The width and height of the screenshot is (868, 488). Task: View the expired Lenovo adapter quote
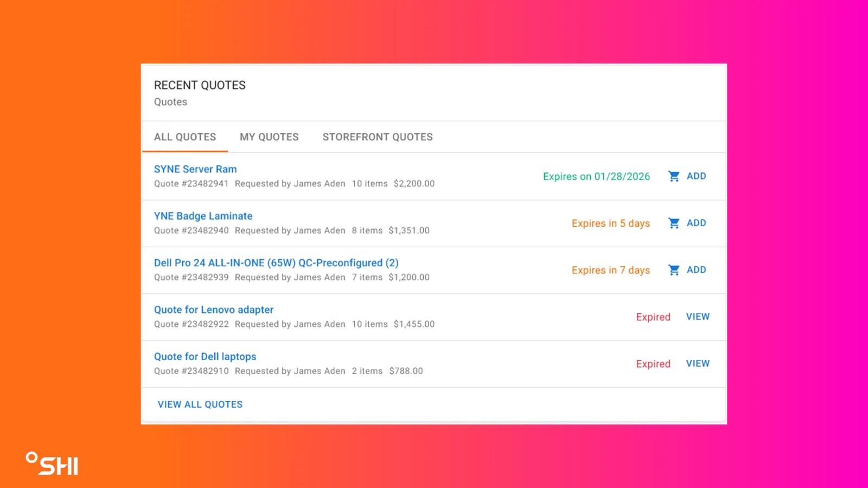point(698,317)
